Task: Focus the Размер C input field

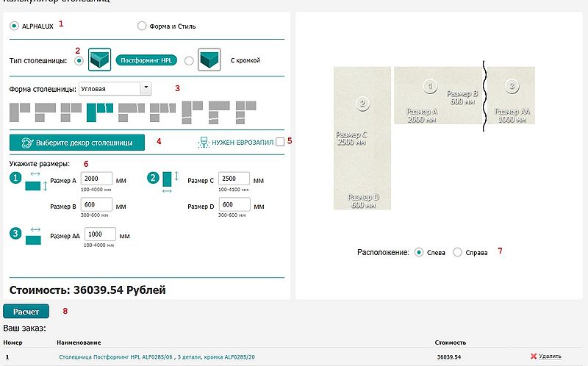Action: click(234, 179)
